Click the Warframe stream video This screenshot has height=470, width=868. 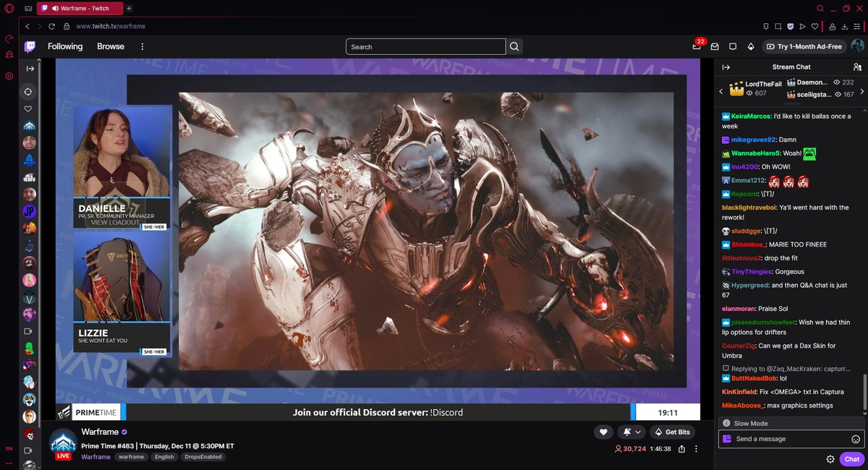(x=378, y=240)
